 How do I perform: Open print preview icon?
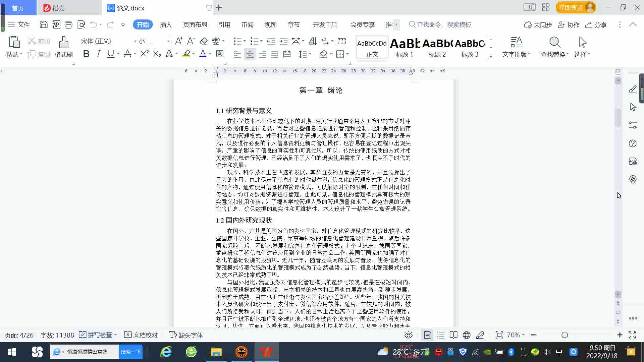tap(81, 24)
